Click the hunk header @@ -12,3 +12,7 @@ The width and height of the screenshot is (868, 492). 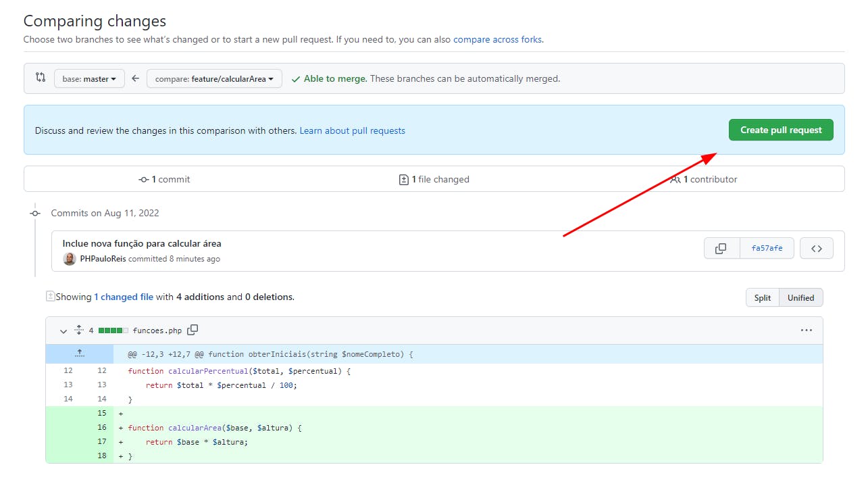(270, 353)
